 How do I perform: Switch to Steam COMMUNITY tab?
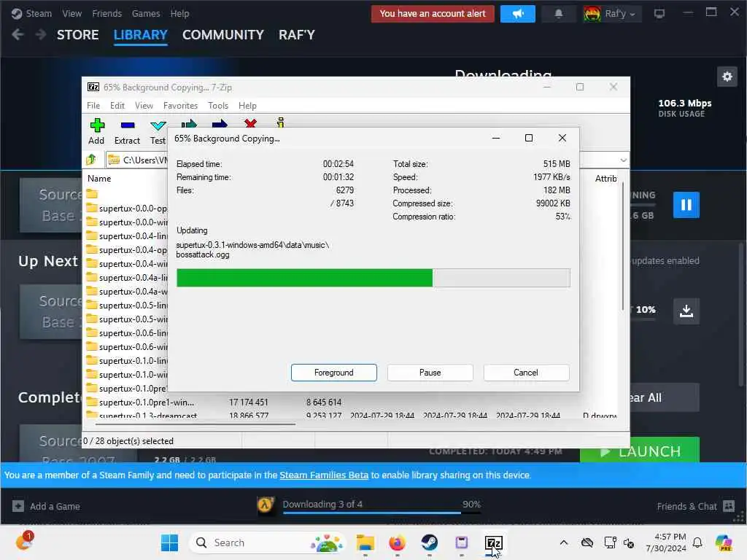(x=223, y=35)
